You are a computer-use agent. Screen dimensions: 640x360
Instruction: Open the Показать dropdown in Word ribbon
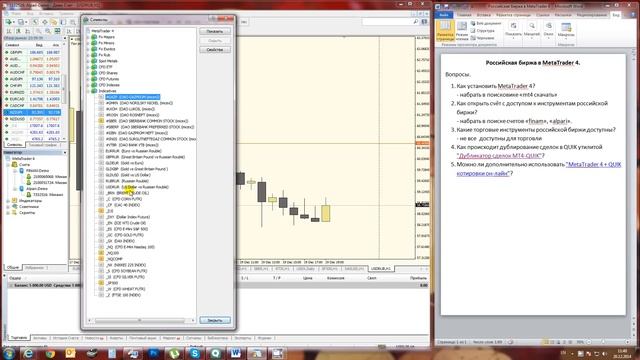[513, 30]
